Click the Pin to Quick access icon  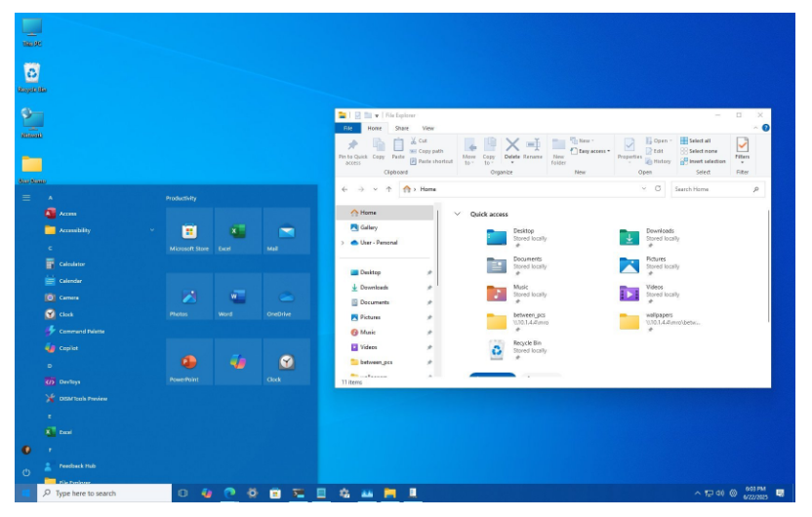(352, 144)
